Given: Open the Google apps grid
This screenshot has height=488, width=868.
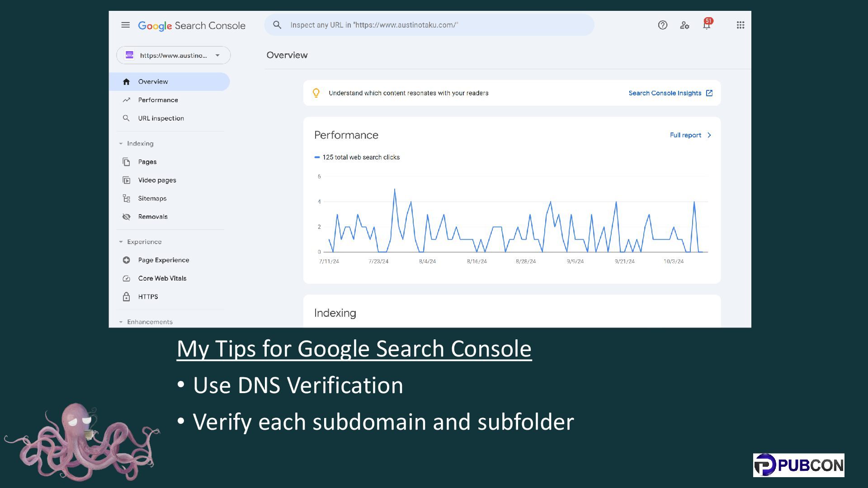Looking at the screenshot, I should pyautogui.click(x=740, y=25).
